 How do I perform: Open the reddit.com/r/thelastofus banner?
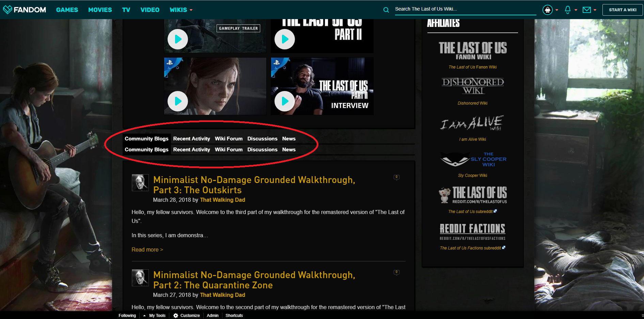473,195
